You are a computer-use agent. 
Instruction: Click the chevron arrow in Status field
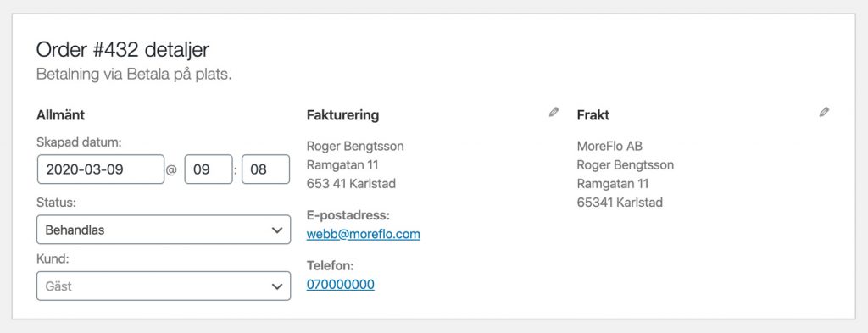tap(277, 230)
